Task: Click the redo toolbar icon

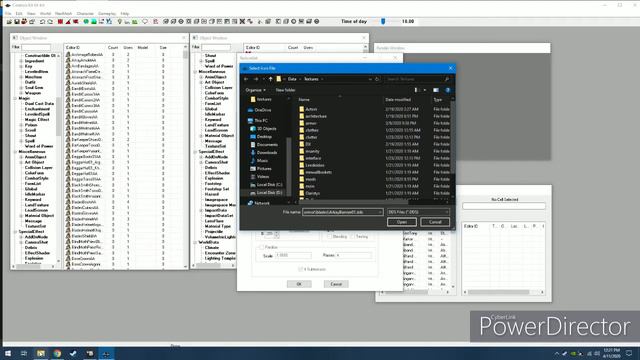Action: point(50,22)
